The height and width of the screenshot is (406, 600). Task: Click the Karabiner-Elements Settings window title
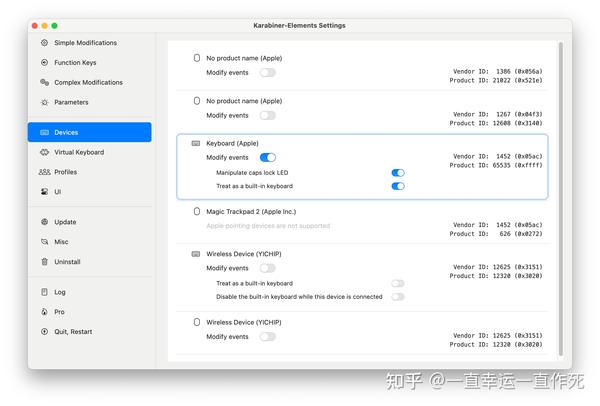[x=299, y=26]
